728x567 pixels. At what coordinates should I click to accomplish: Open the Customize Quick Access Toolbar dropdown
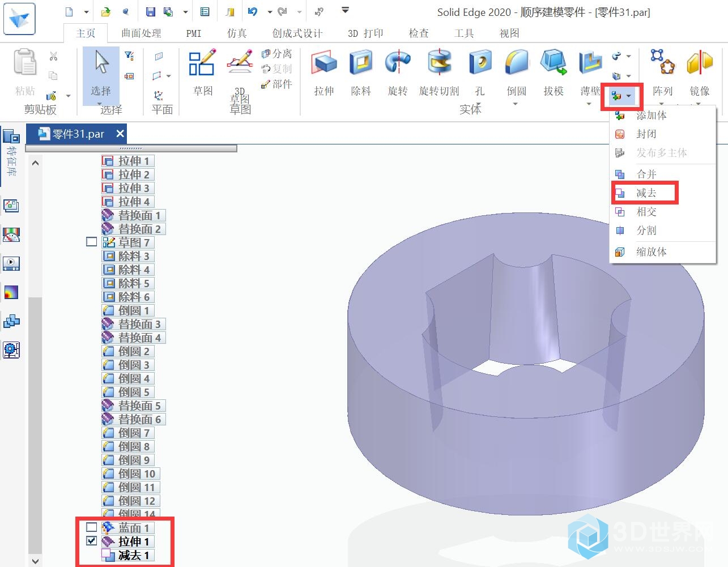click(x=345, y=11)
